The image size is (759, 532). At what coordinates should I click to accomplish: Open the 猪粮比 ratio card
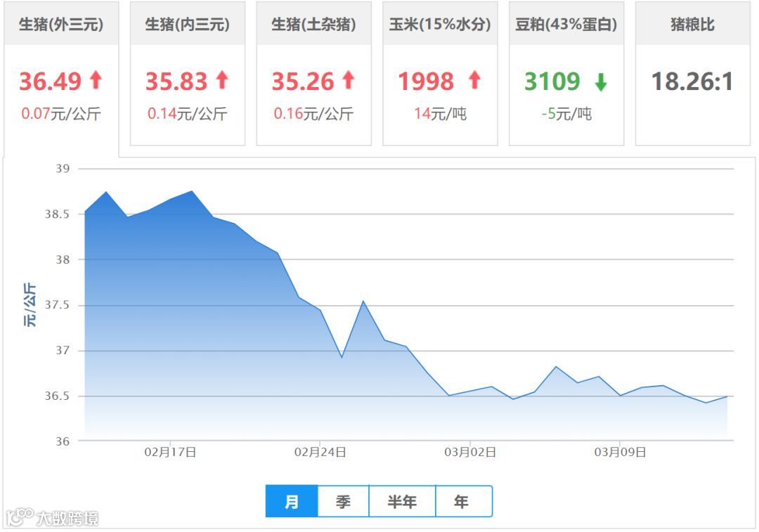[x=693, y=73]
